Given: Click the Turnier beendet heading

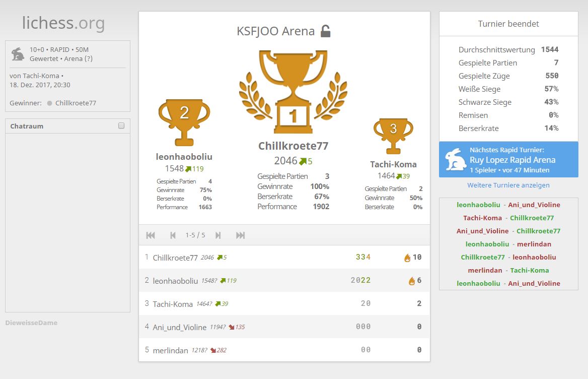Looking at the screenshot, I should click(508, 24).
